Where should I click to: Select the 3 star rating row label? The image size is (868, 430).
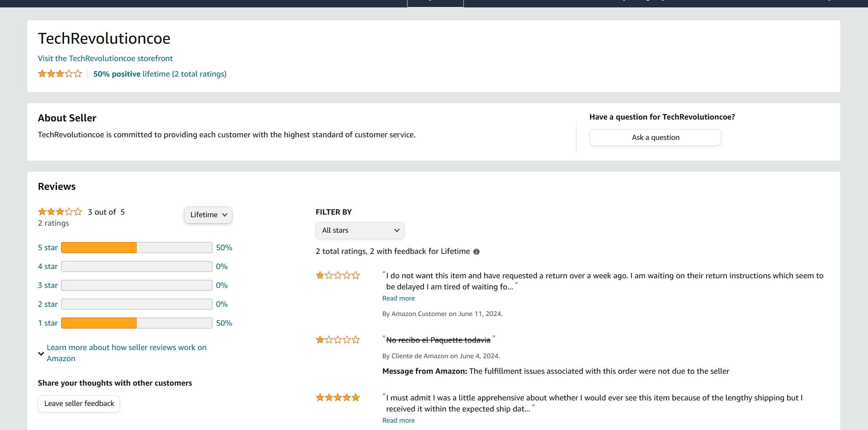(48, 285)
